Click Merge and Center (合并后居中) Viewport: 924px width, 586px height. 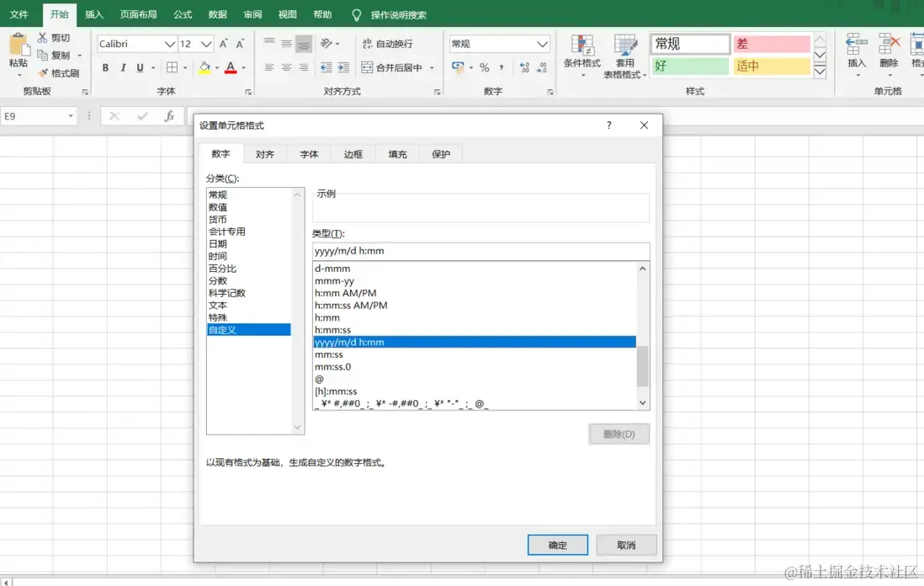(x=392, y=68)
